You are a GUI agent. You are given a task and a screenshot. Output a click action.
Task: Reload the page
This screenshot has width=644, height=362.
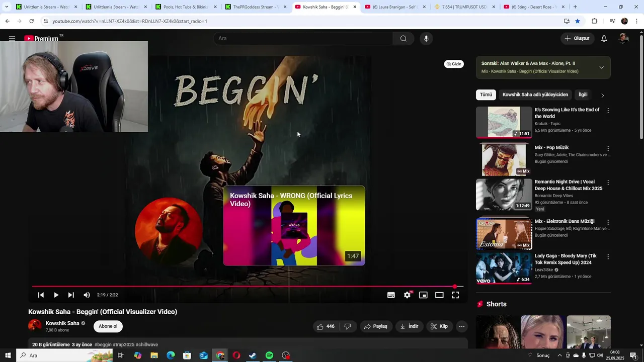coord(31,21)
